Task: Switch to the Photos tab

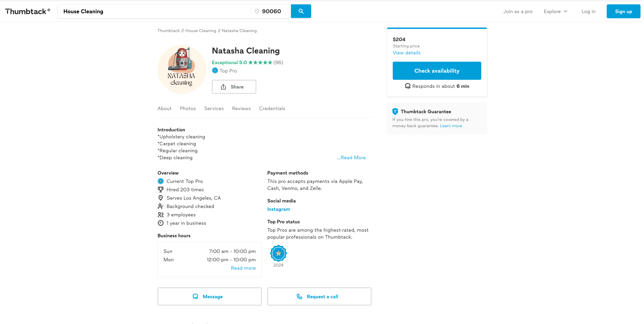Action: 188,109
